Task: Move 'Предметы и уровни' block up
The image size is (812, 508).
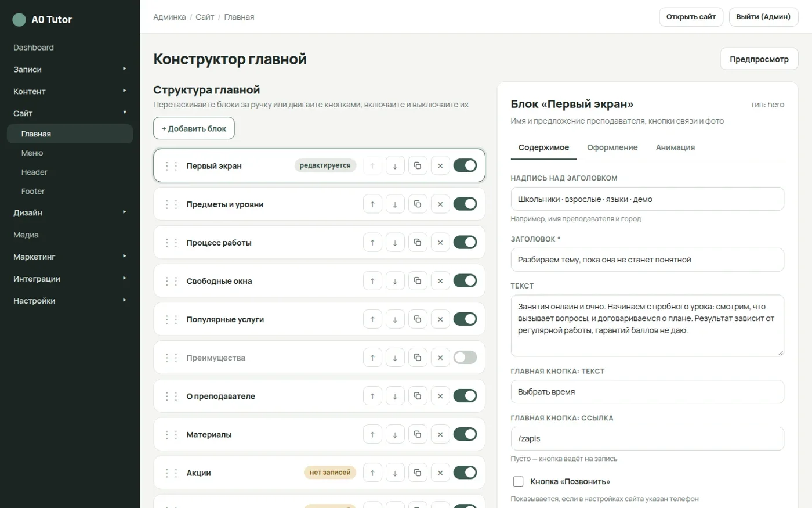Action: click(x=372, y=204)
